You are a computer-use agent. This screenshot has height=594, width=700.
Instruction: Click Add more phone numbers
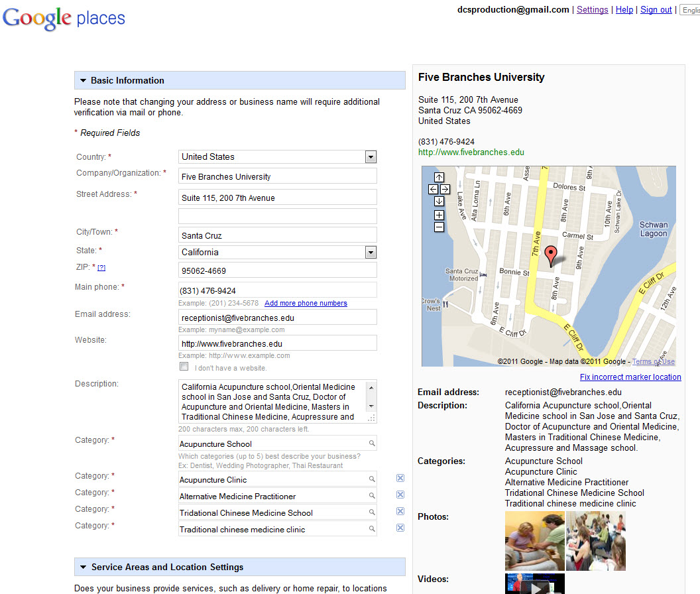point(306,303)
